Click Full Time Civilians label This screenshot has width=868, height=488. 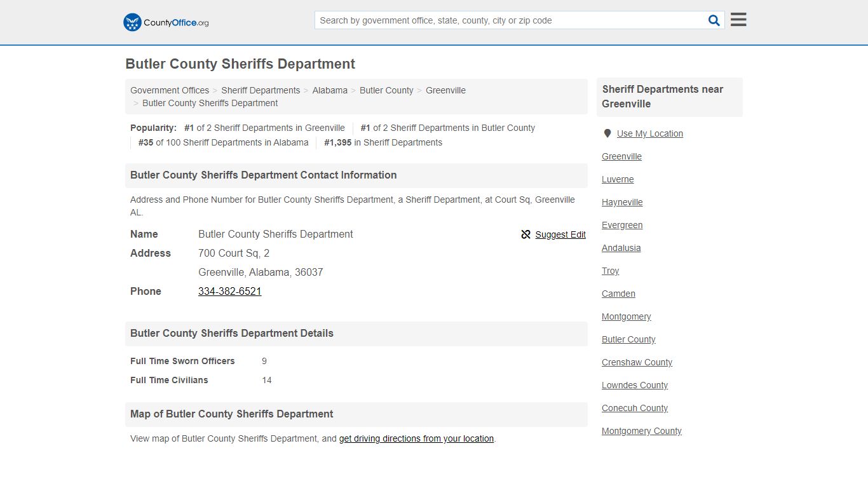tap(169, 380)
